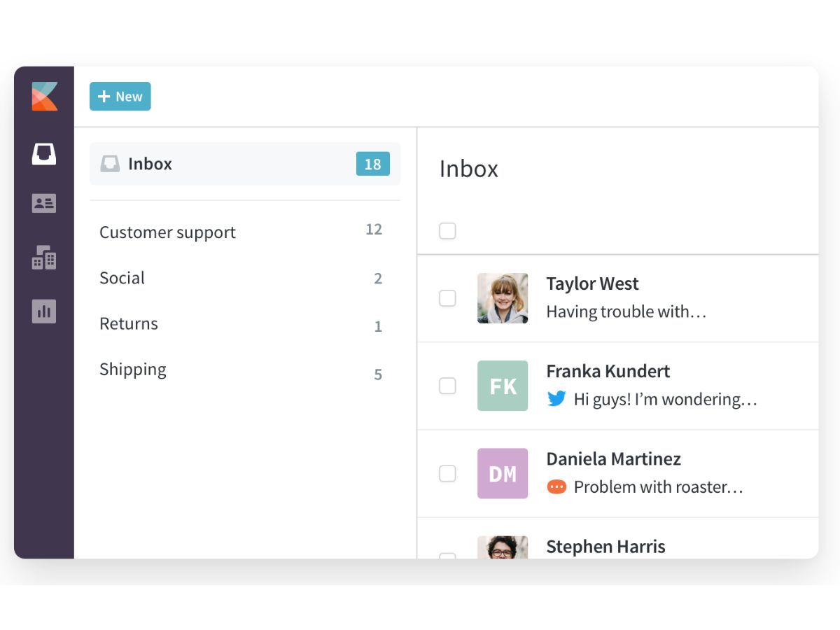The image size is (840, 630).
Task: Tick the select-all checkbox under the Inbox heading
Action: 447,230
